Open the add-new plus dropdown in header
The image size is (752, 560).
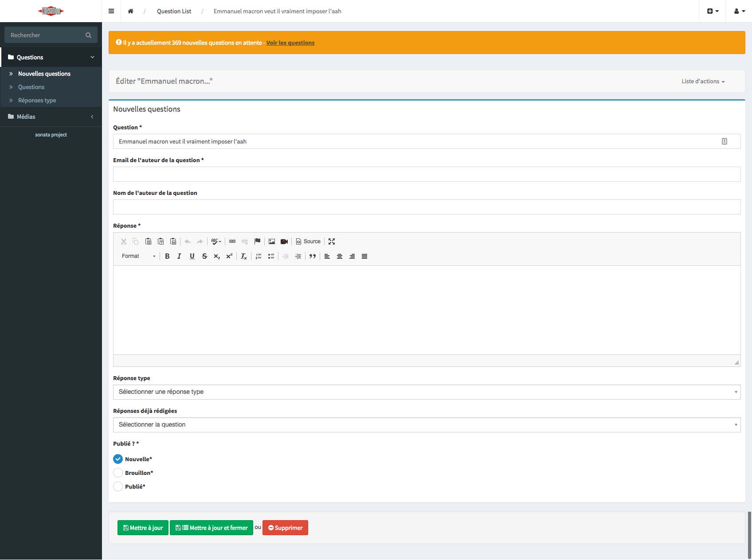tap(713, 11)
